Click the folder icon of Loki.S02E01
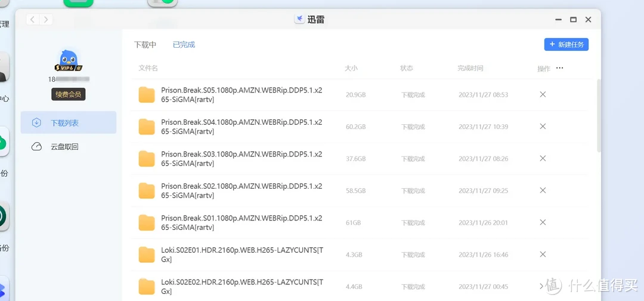 pyautogui.click(x=147, y=254)
